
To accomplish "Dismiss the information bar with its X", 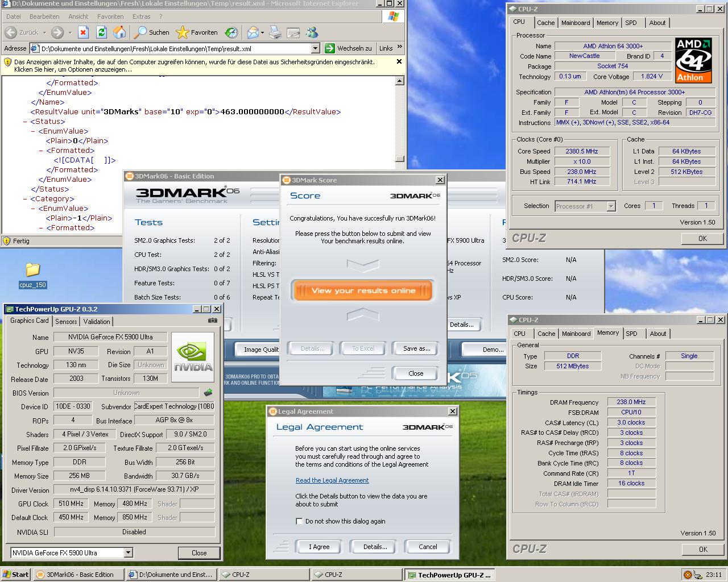I will (x=399, y=61).
